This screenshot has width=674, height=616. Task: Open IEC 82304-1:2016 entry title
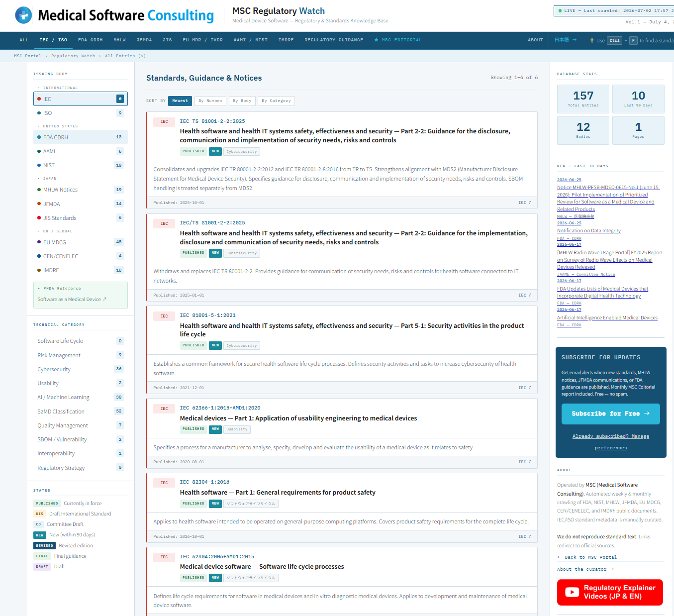pyautogui.click(x=278, y=493)
